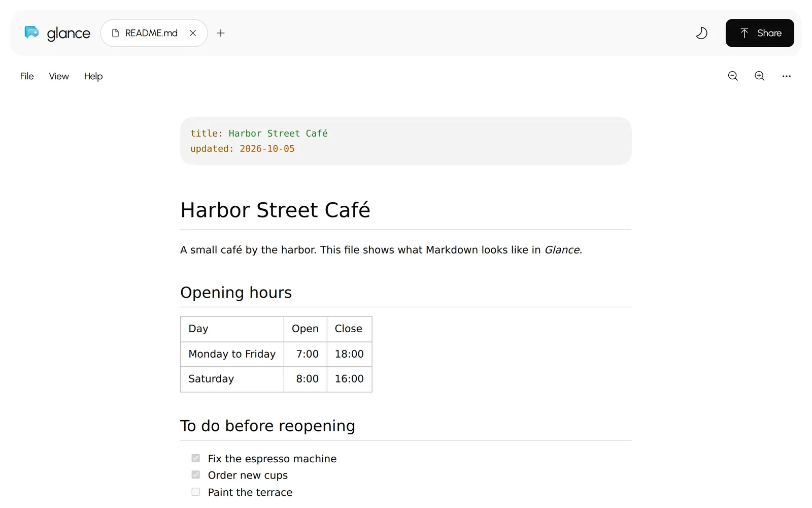The width and height of the screenshot is (812, 508).
Task: Select the README.md tab
Action: click(154, 33)
